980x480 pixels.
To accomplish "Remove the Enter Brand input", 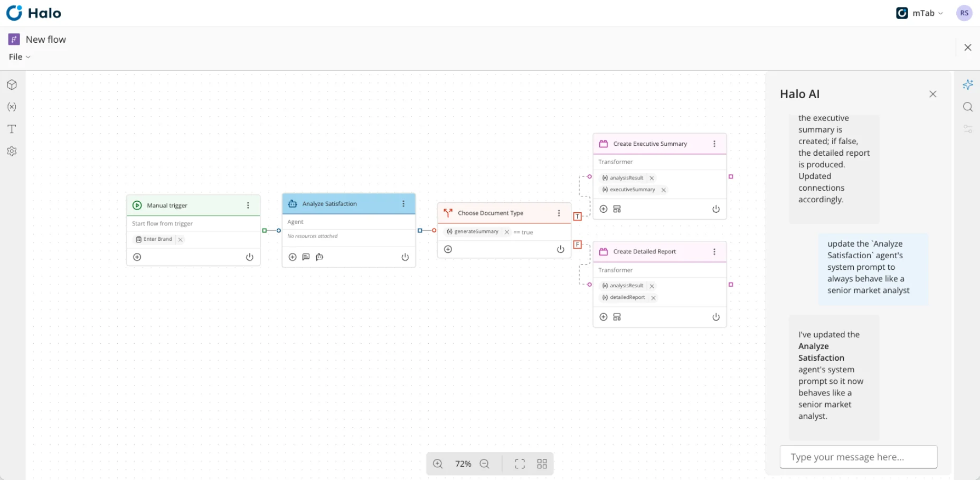I will click(181, 240).
